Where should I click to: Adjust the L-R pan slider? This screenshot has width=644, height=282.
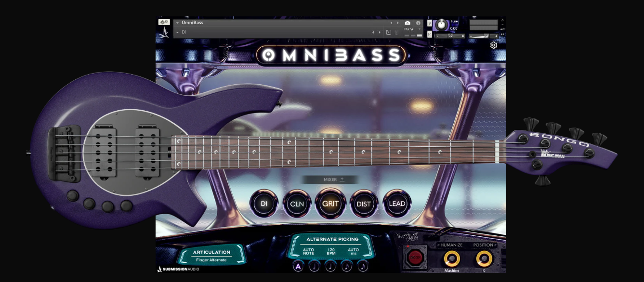pos(450,36)
